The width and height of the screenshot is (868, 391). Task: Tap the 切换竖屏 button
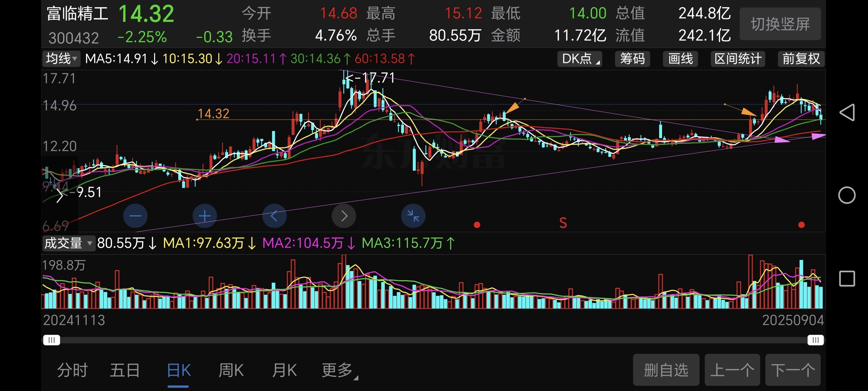point(780,24)
